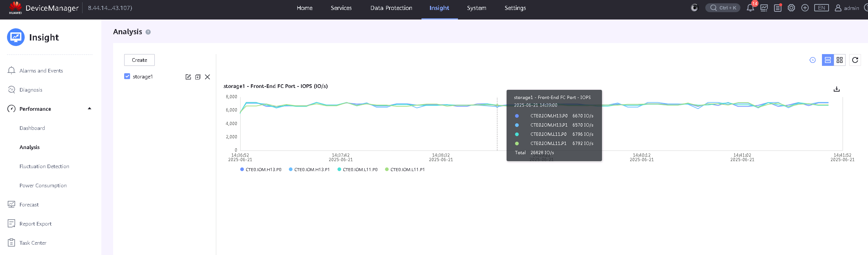The image size is (868, 255).
Task: Click the Forecast chart icon
Action: click(x=11, y=204)
